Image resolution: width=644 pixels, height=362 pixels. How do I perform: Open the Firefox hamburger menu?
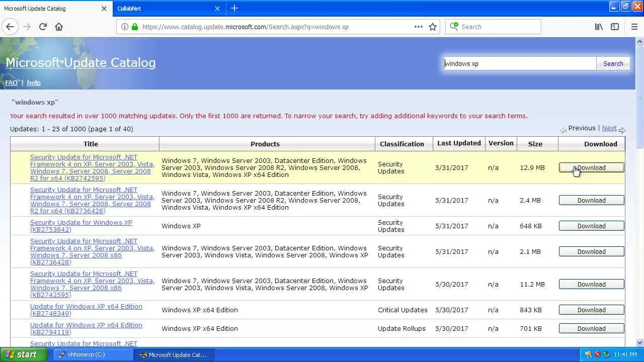click(634, 27)
